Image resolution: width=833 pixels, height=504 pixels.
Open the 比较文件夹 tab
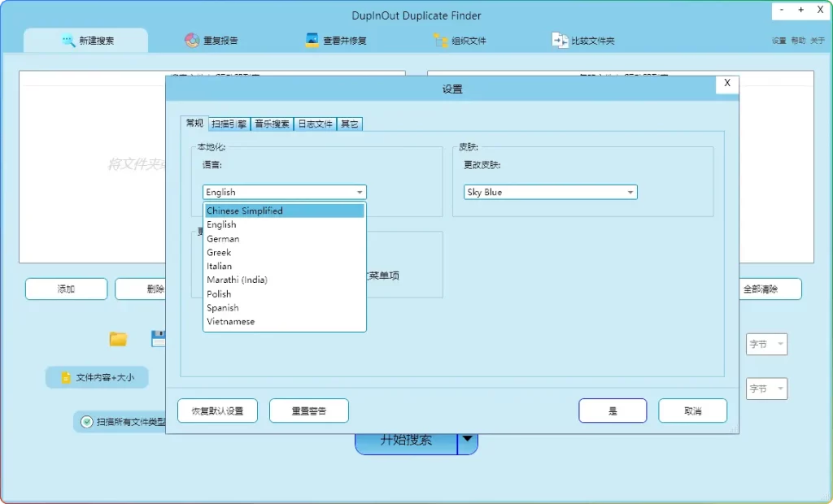pyautogui.click(x=582, y=41)
